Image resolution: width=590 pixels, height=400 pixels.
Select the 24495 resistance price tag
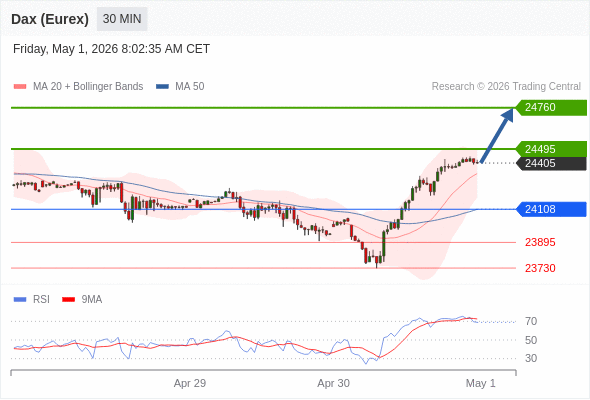tap(551, 149)
